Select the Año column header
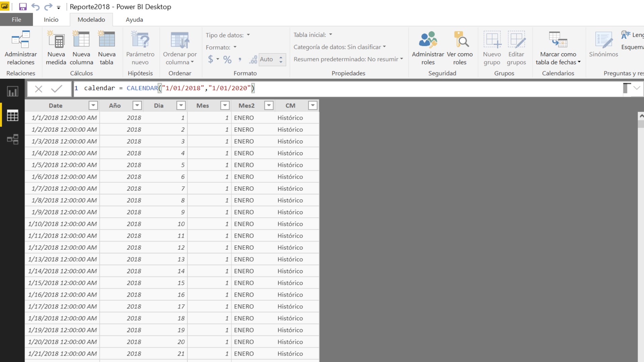Screen dimensions: 644x362 (115, 106)
